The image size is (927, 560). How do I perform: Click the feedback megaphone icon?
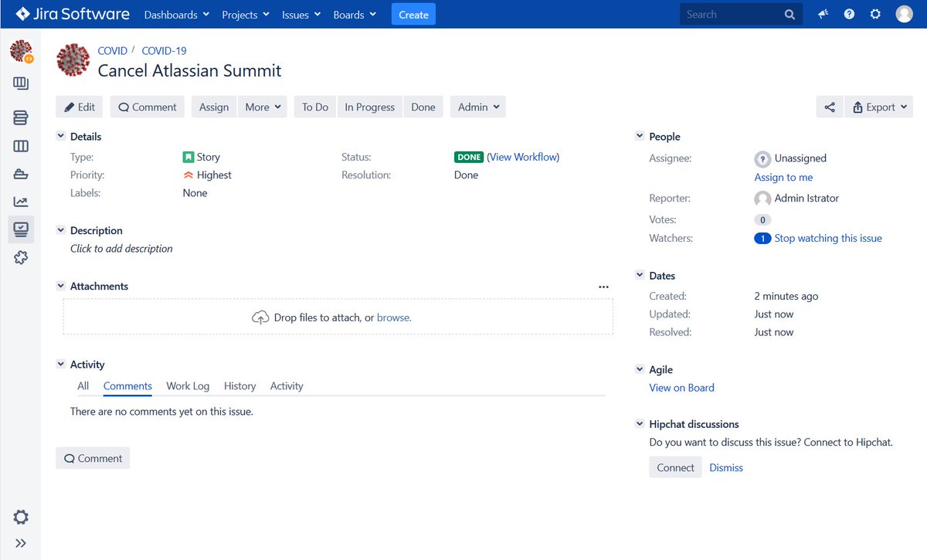click(823, 14)
